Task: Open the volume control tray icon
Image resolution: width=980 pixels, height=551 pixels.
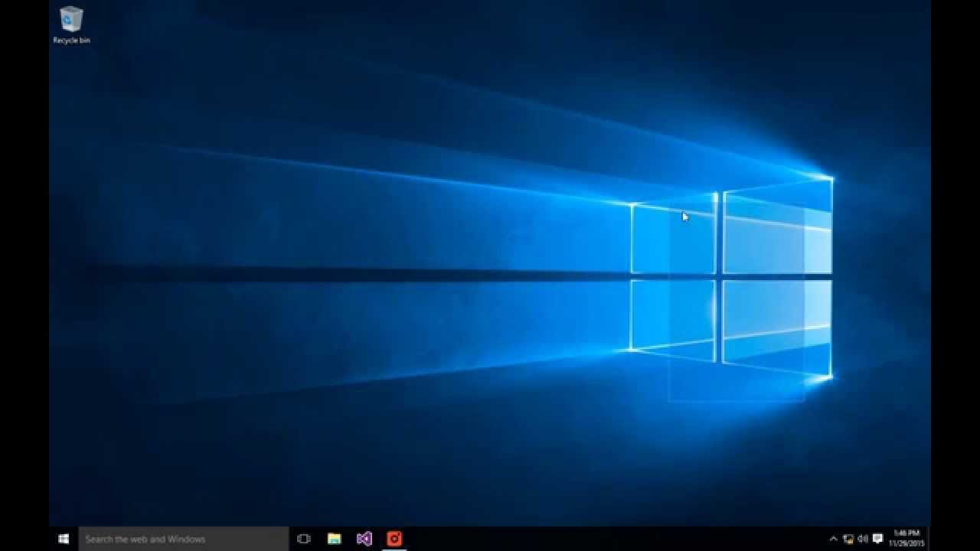Action: [863, 539]
